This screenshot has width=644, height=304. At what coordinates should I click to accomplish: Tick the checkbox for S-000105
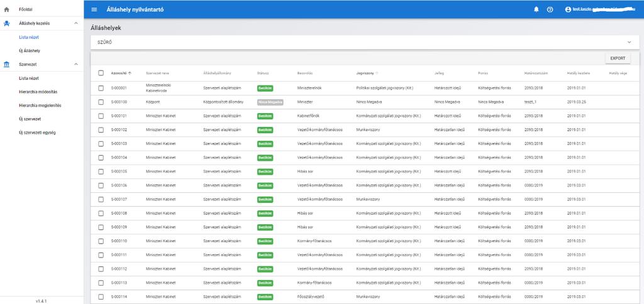101,171
